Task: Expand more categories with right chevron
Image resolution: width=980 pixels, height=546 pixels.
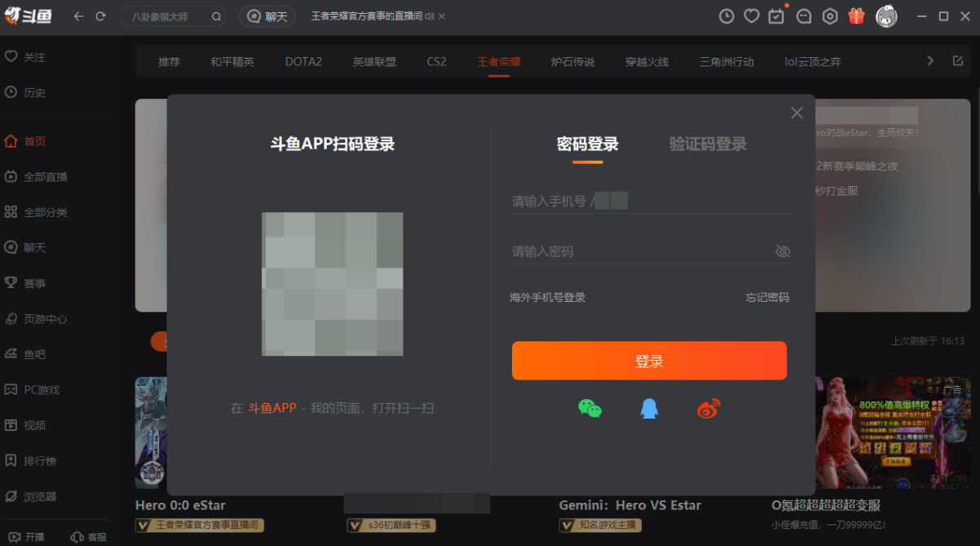Action: click(x=930, y=61)
